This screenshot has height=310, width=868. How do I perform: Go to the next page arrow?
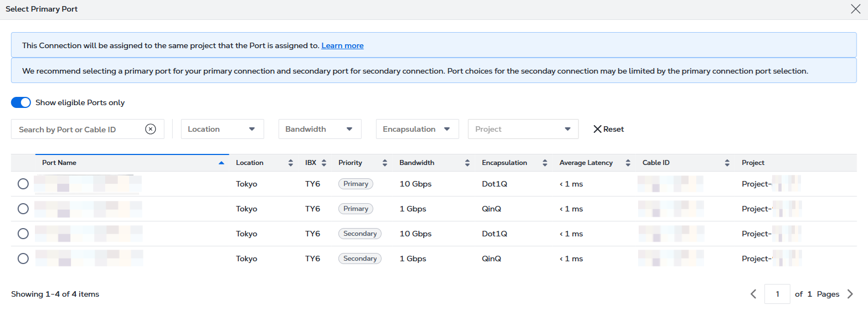(x=850, y=294)
